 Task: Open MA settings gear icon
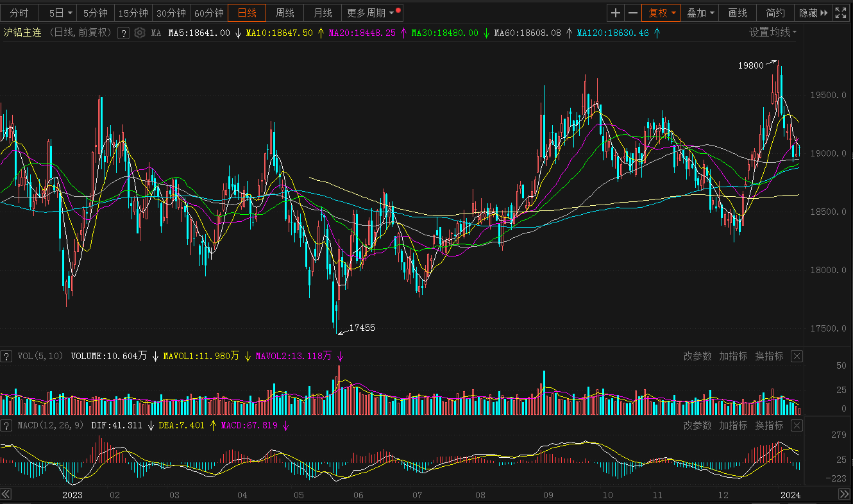pyautogui.click(x=140, y=33)
